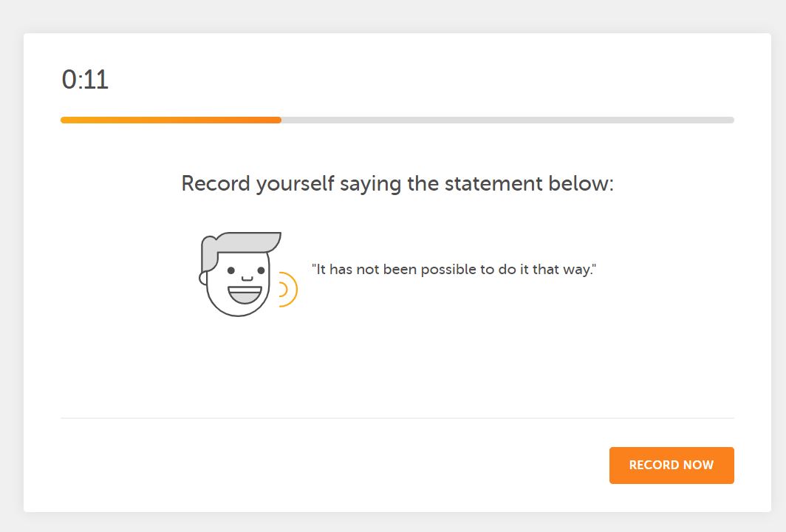Click the right eye of the face icon
Screen dimensions: 786x532
click(x=261, y=271)
